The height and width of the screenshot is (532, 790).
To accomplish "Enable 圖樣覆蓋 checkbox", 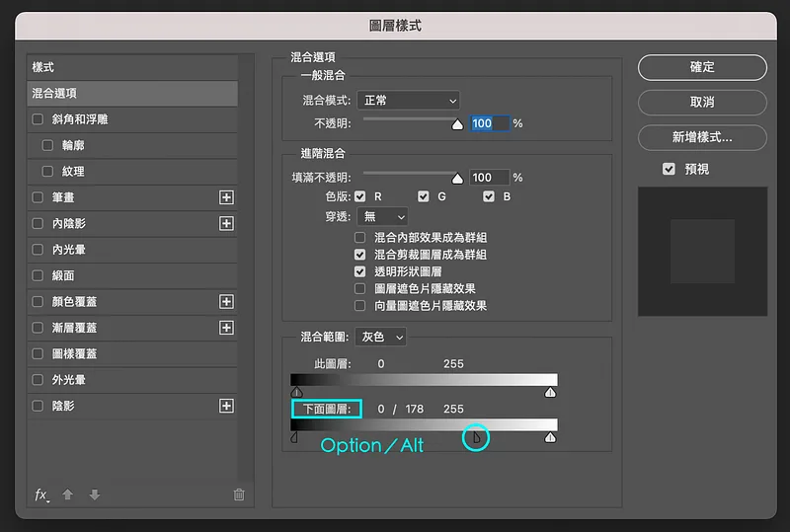I will pos(38,353).
